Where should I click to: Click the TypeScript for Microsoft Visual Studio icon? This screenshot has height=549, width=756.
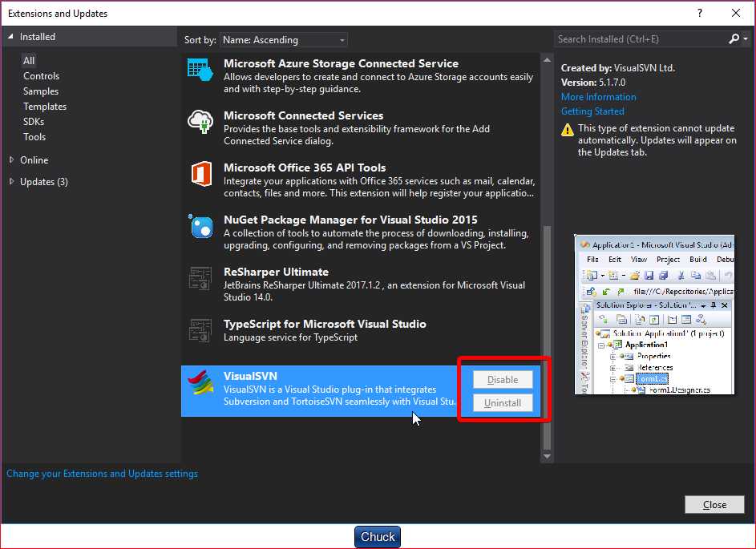pyautogui.click(x=200, y=330)
